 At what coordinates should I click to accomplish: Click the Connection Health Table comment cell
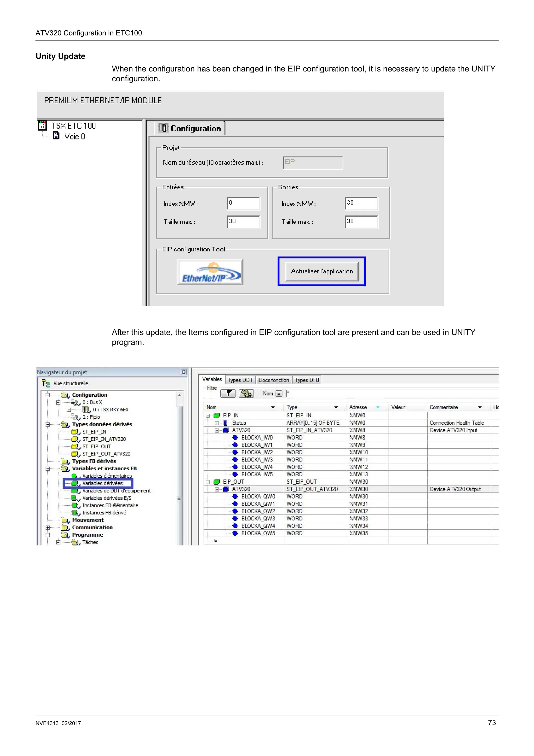(x=459, y=423)
